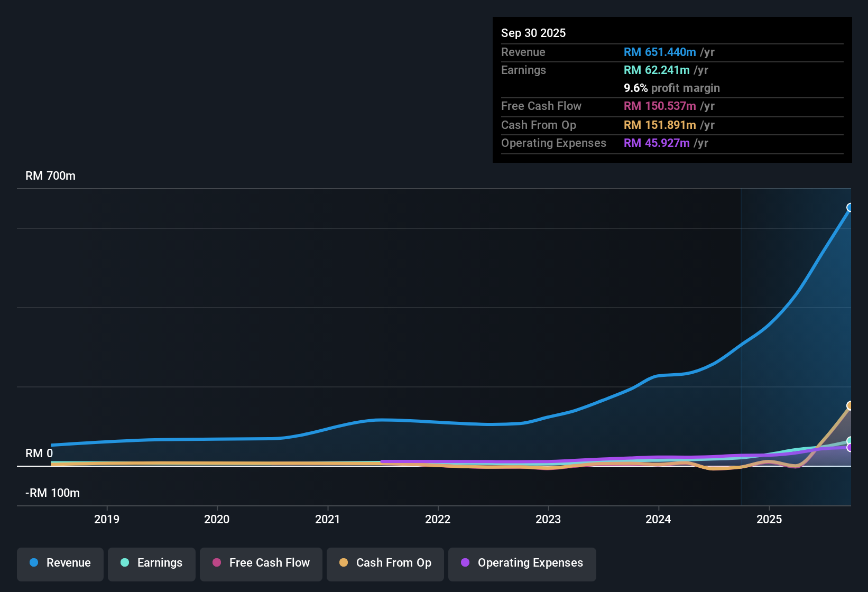Select the Revenue endpoint marker on the chart
Screen dimensions: 868x592
click(x=850, y=208)
